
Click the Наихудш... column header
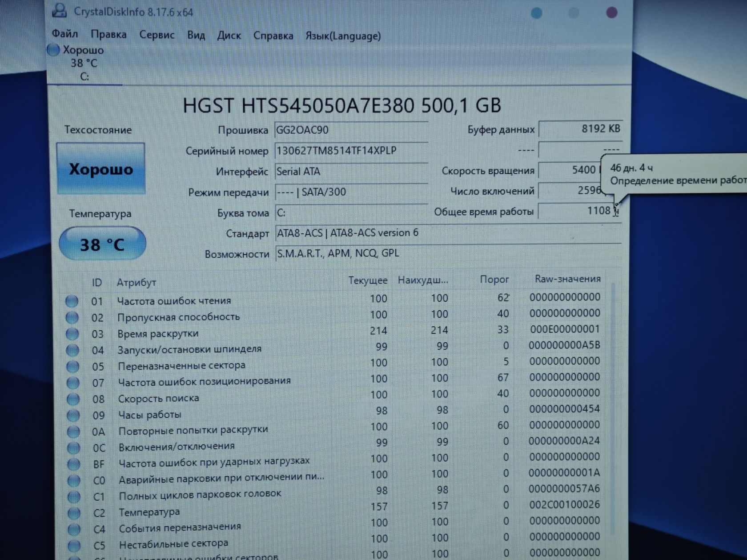point(423,280)
